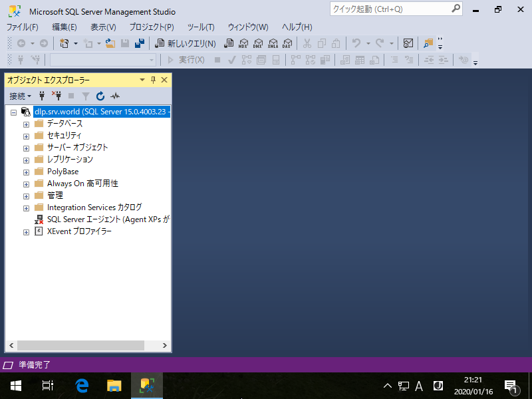
Task: Toggle auto-hide pin on Object Explorer
Action: pyautogui.click(x=153, y=80)
